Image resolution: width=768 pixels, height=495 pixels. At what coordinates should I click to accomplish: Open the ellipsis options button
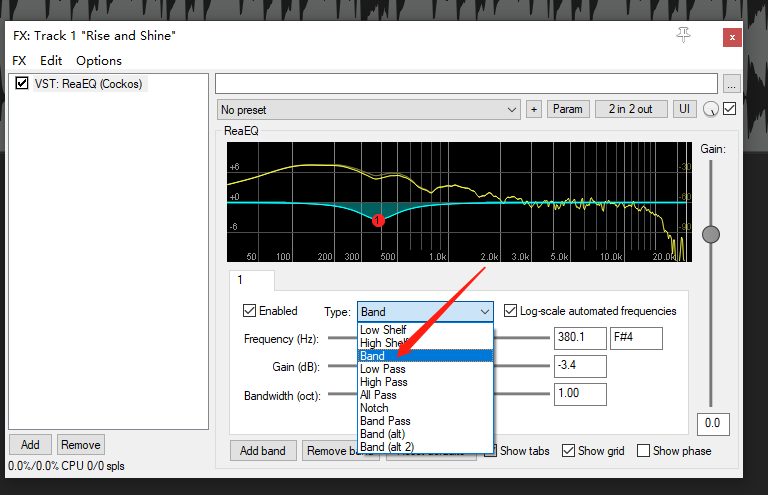(731, 84)
